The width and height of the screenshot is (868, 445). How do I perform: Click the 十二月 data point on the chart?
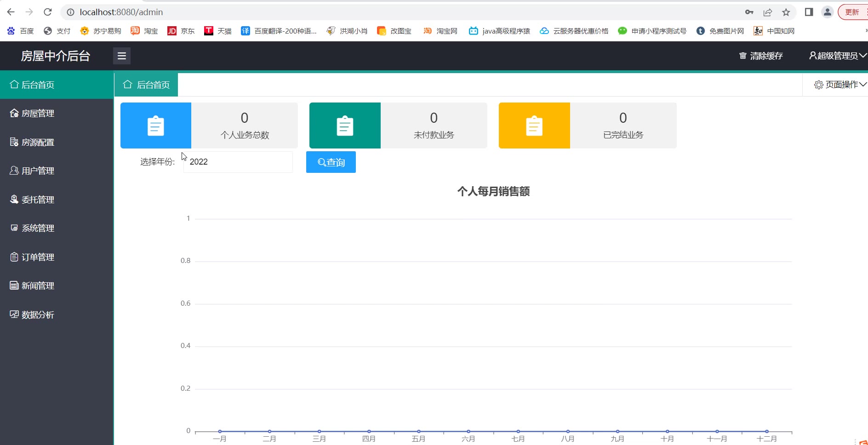point(767,431)
